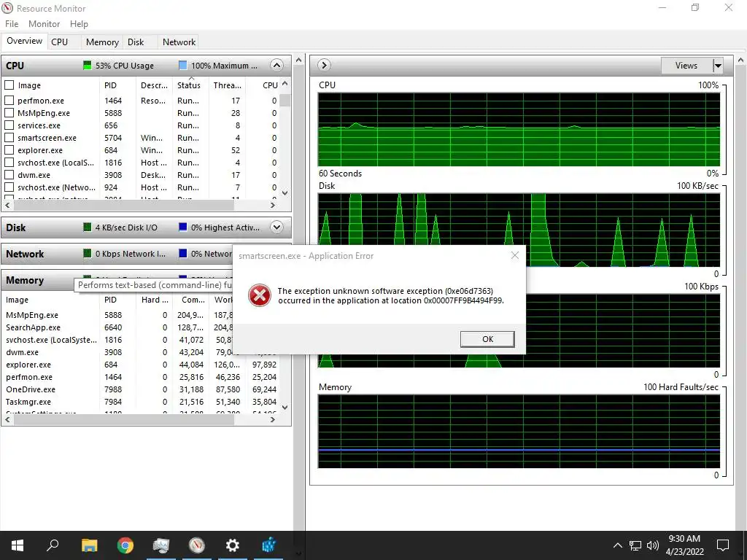The height and width of the screenshot is (560, 747).
Task: Select OneDrive.exe row in Memory list
Action: [x=141, y=389]
